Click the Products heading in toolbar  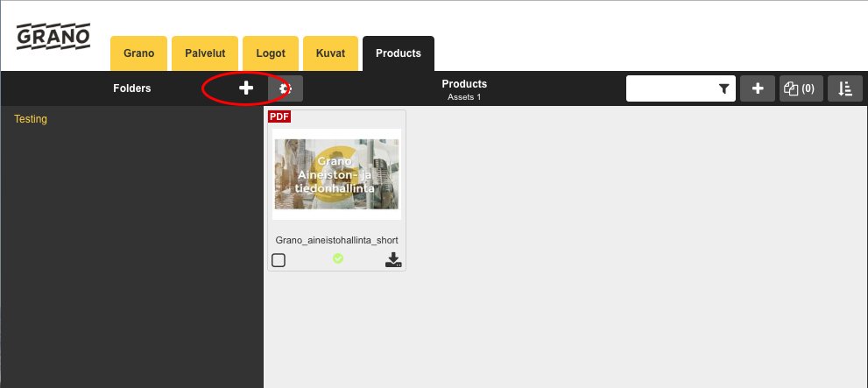[464, 84]
